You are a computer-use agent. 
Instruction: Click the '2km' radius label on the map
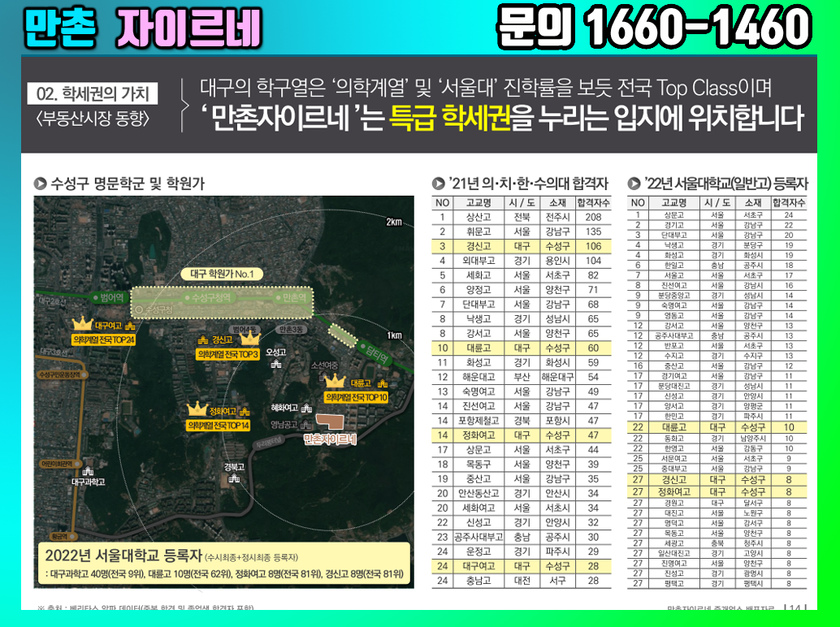pyautogui.click(x=394, y=222)
